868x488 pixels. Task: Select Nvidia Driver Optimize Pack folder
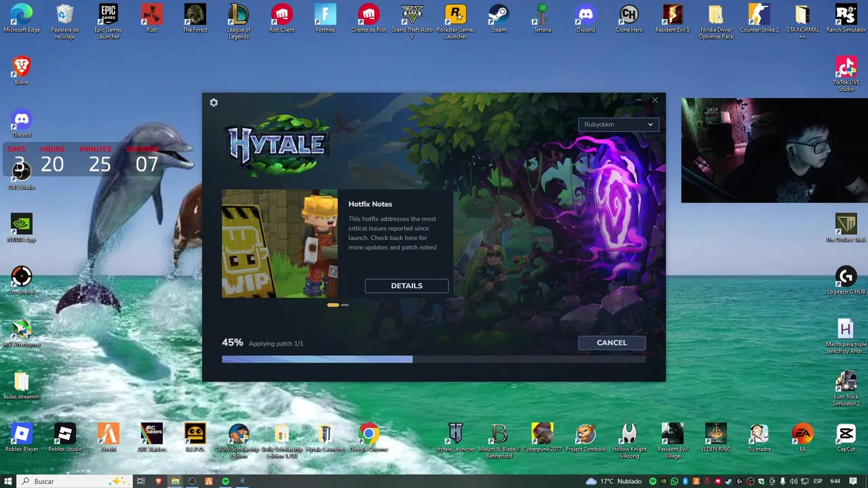coord(716,21)
